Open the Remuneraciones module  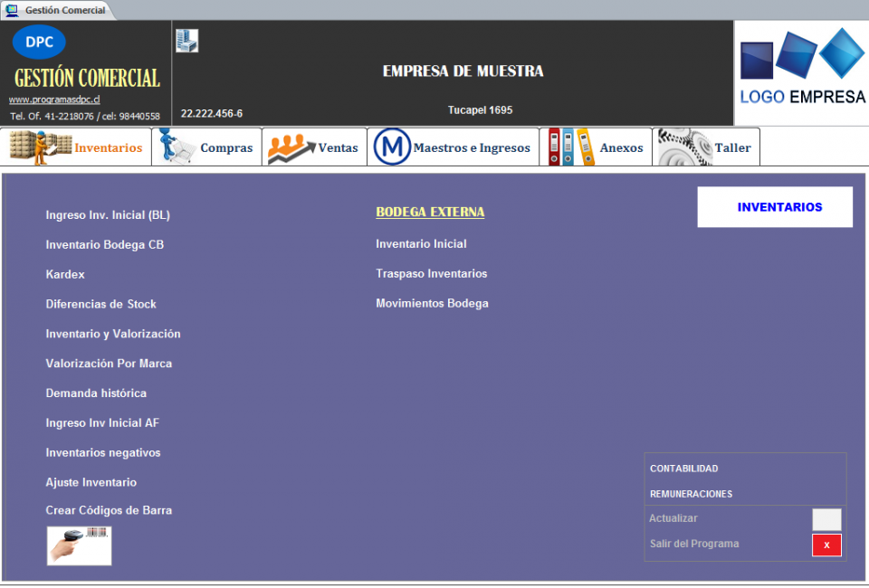(x=691, y=494)
